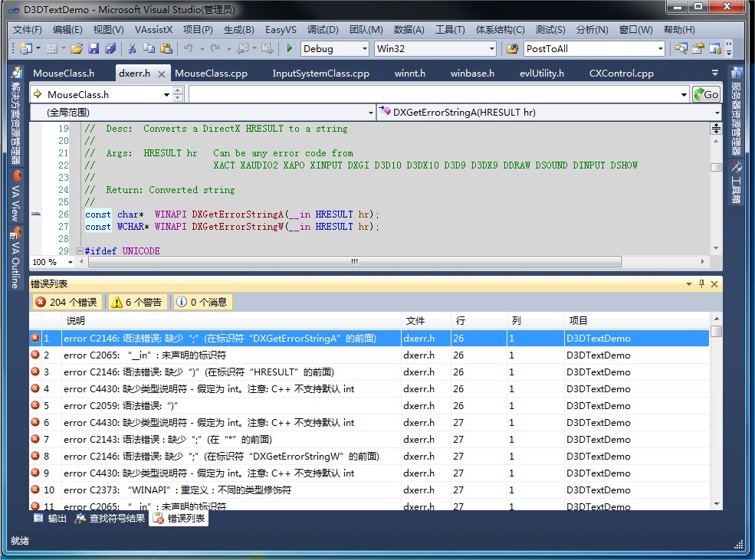Show the open document tabs overflow list
The height and width of the screenshot is (560, 755).
pos(715,73)
